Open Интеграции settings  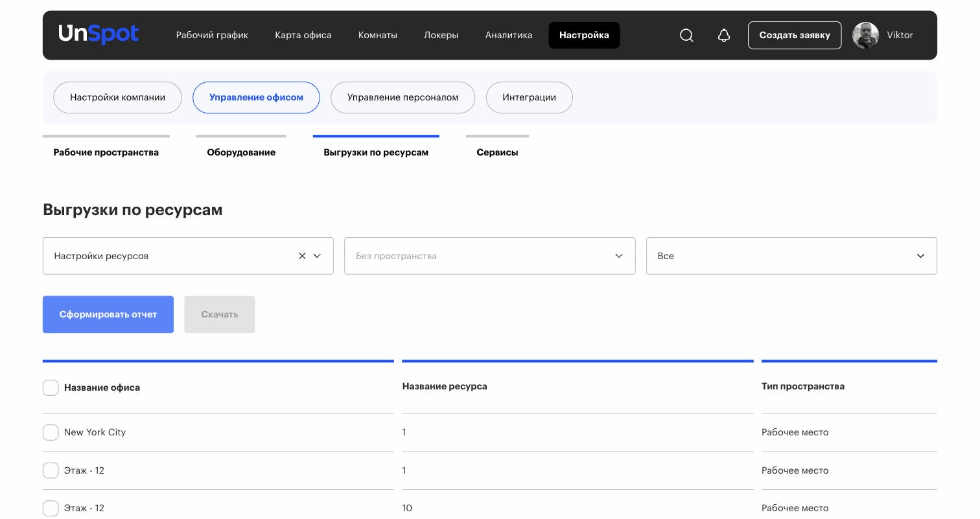[x=529, y=97]
